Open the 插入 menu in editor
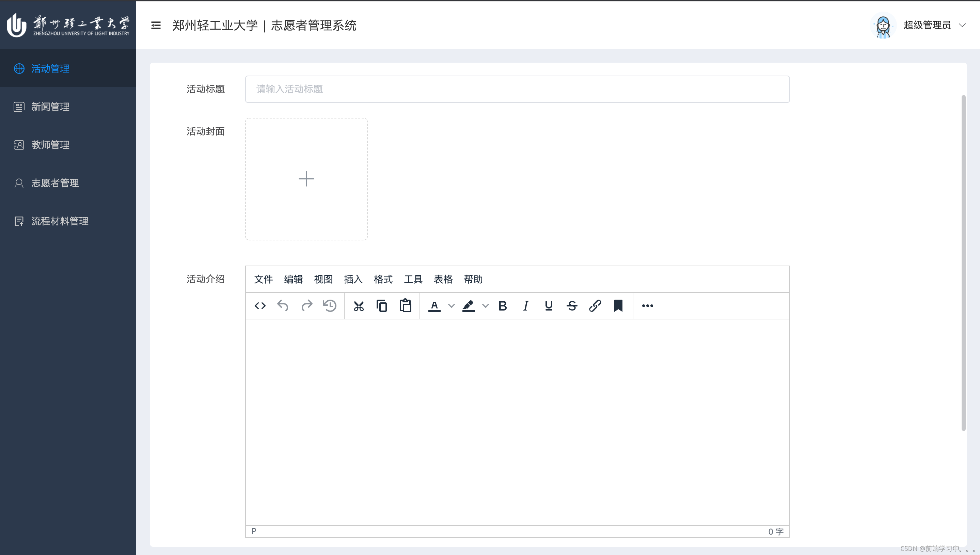 353,280
